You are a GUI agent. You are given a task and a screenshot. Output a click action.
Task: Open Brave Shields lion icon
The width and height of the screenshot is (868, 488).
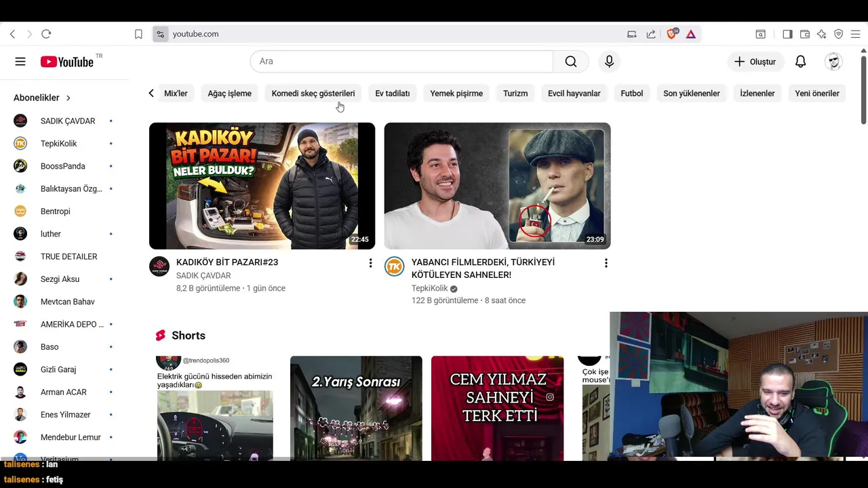click(x=672, y=34)
